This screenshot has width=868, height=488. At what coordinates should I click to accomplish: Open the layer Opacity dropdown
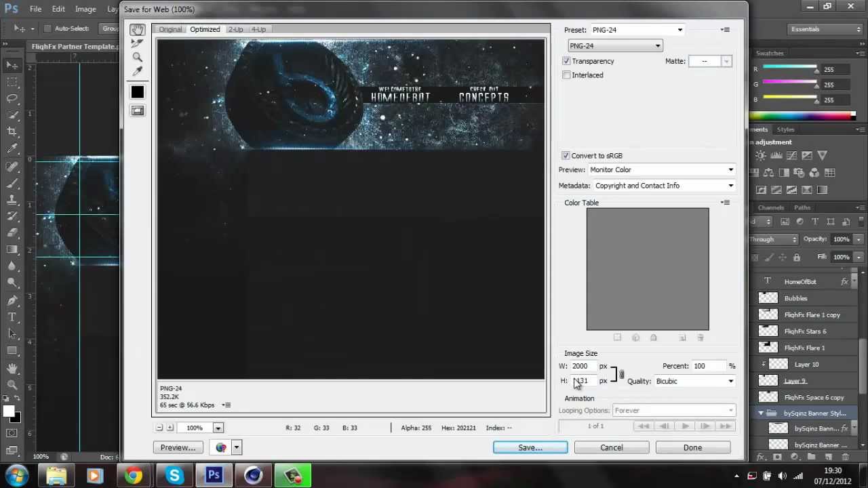pyautogui.click(x=859, y=239)
